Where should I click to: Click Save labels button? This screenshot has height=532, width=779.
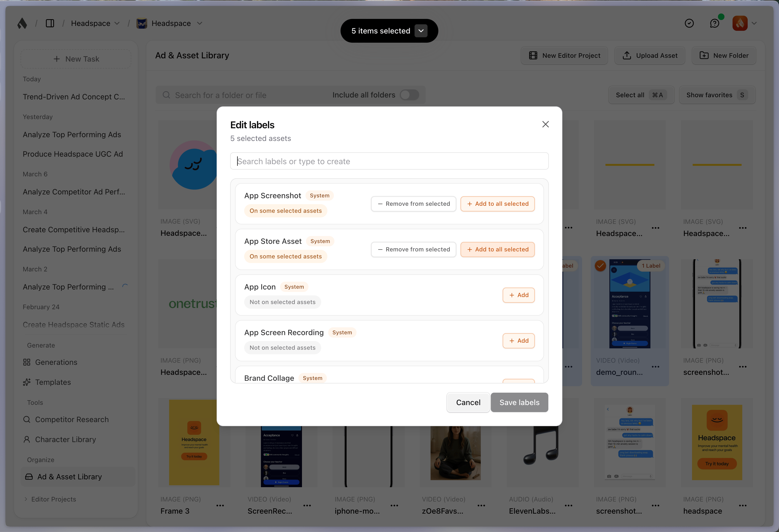point(519,402)
